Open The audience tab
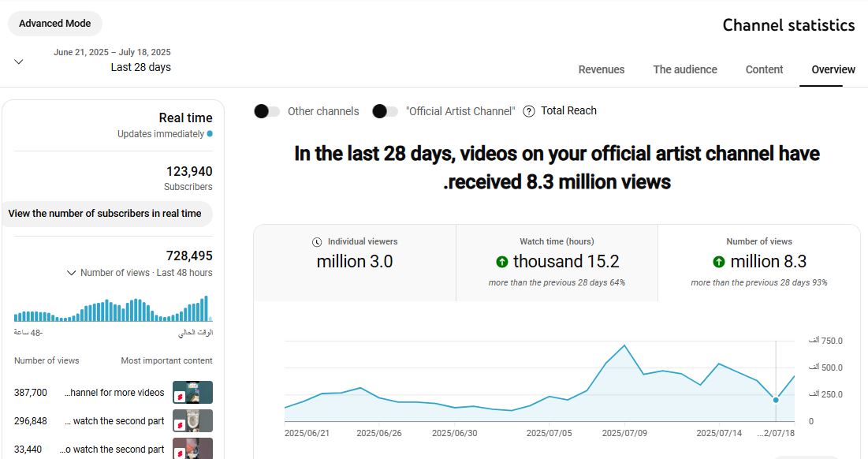 click(x=684, y=69)
